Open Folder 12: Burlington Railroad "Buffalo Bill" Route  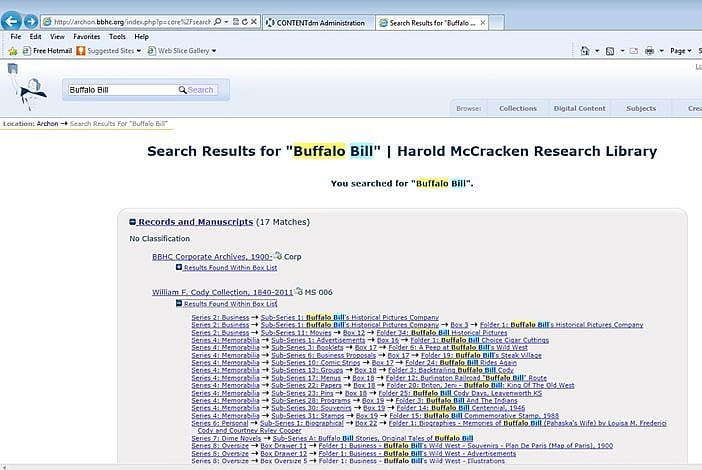(x=466, y=378)
